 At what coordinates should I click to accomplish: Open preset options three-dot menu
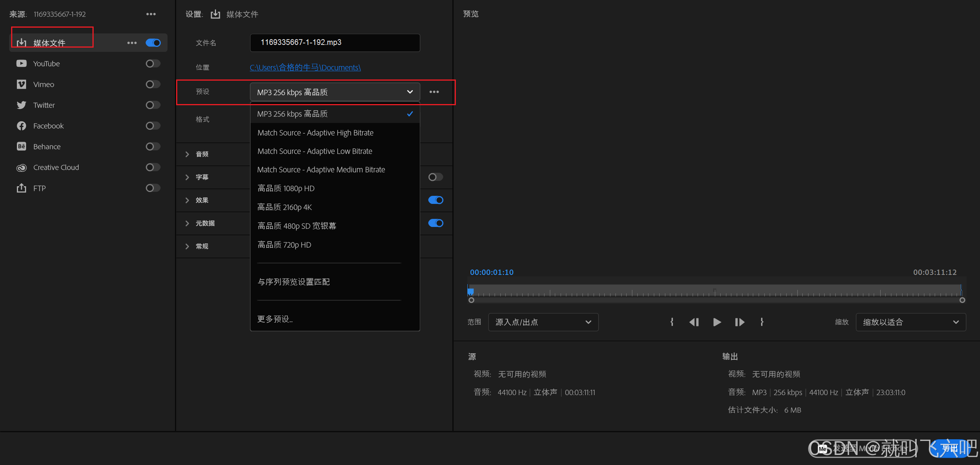[x=434, y=92]
